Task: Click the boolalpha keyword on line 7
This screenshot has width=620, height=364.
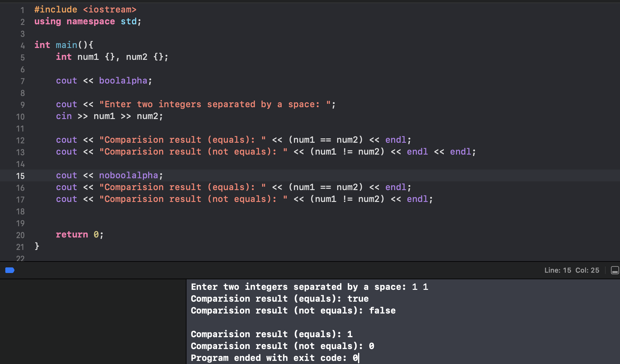Action: tap(123, 80)
